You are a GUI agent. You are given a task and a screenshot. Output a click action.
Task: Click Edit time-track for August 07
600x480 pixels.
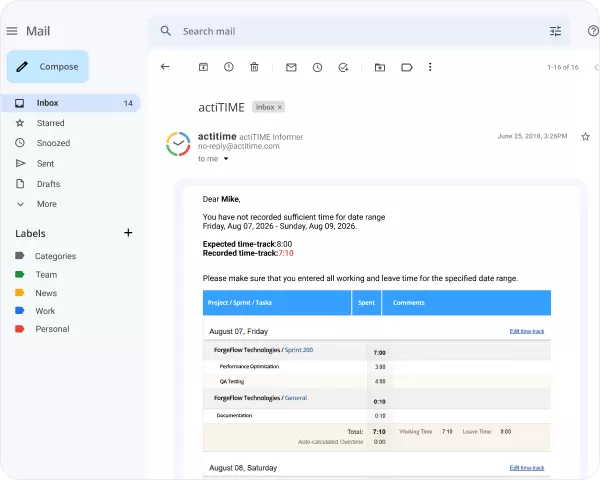click(527, 331)
